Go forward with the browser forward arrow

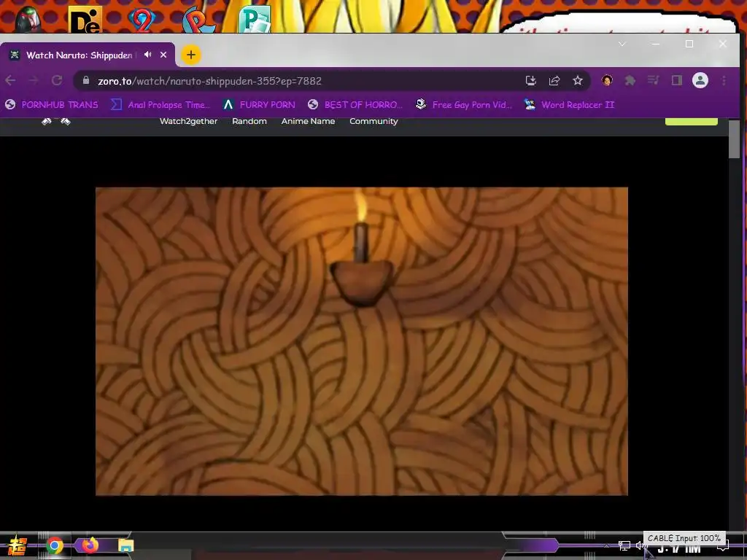click(34, 80)
